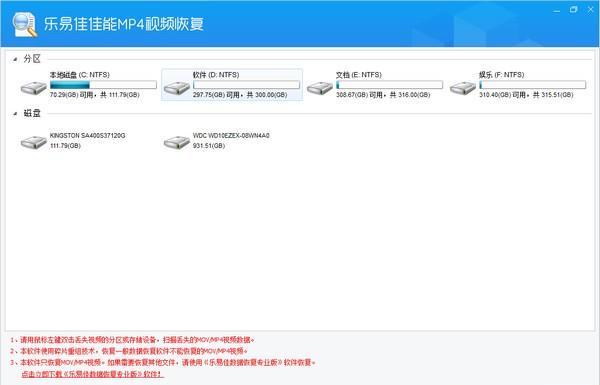
Task: Open the 乐易佳数据恢复专业版 download link
Action: pyautogui.click(x=92, y=374)
